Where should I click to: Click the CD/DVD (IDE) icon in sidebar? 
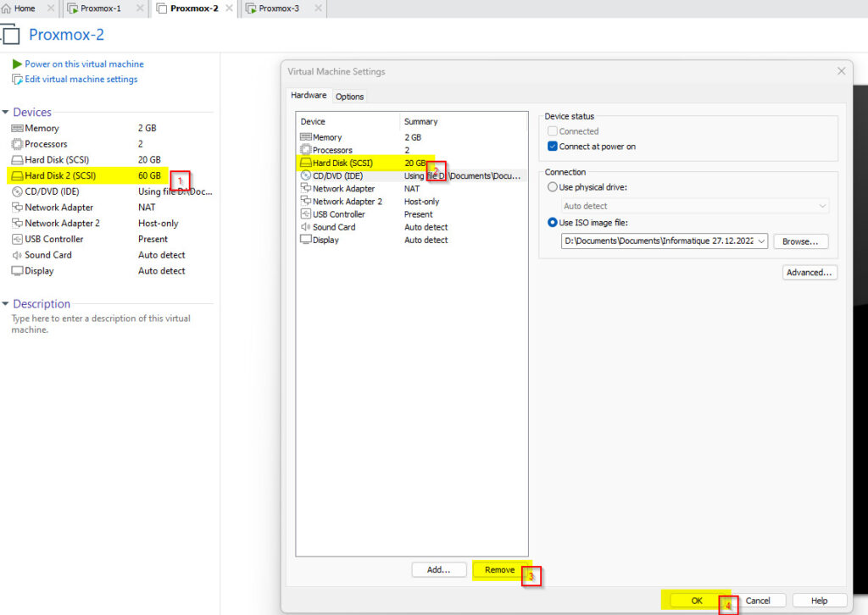click(17, 192)
